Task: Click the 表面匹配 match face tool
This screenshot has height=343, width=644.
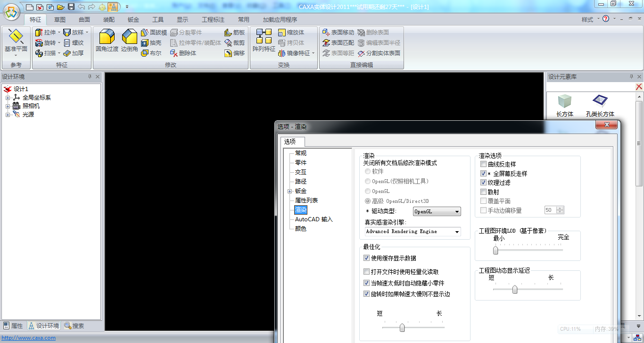Action: (x=338, y=43)
